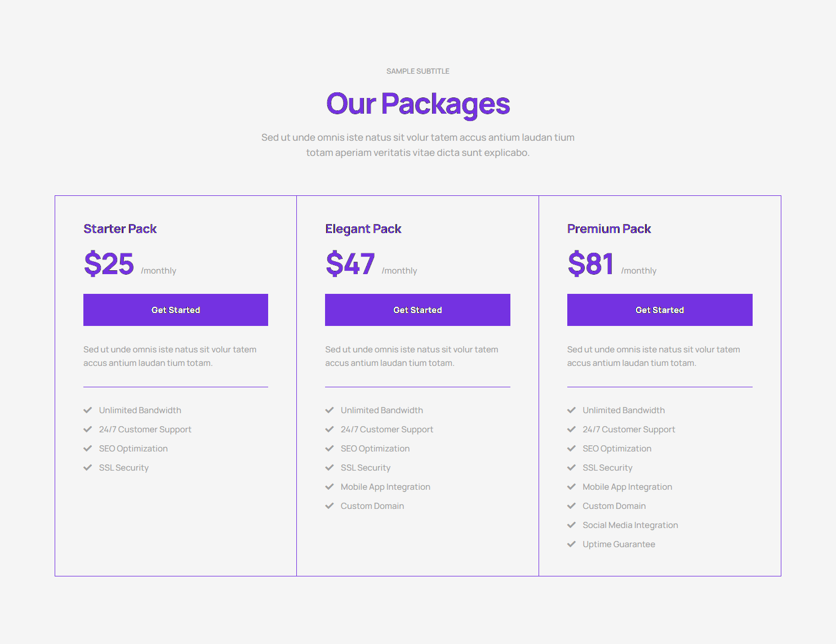The width and height of the screenshot is (836, 644).
Task: Click checkmark beside Uptime Guarantee
Action: pos(571,544)
